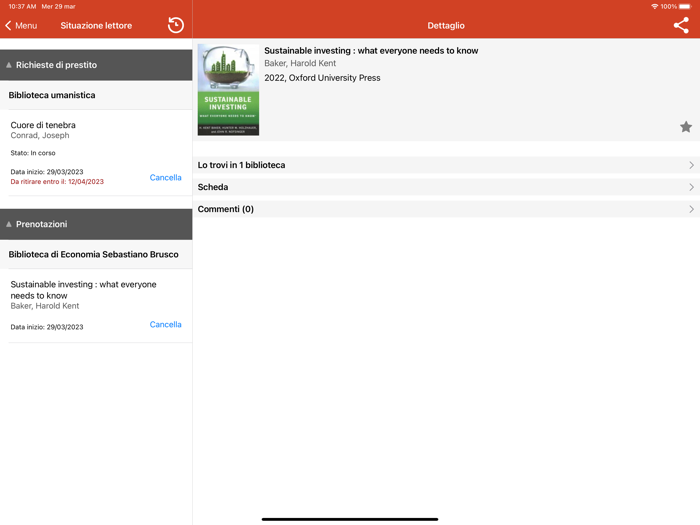This screenshot has height=525, width=700.
Task: Click the chevron arrow on Commenti row
Action: coord(691,209)
